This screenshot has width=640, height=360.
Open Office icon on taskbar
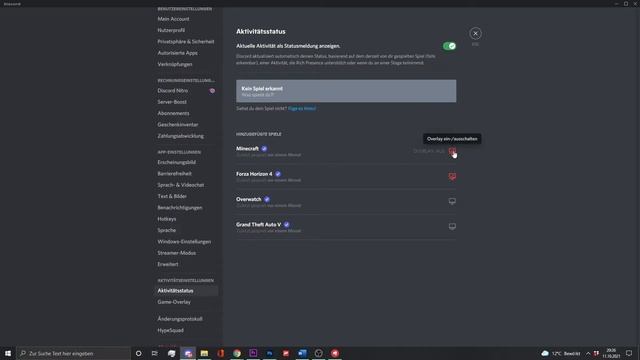[220, 353]
